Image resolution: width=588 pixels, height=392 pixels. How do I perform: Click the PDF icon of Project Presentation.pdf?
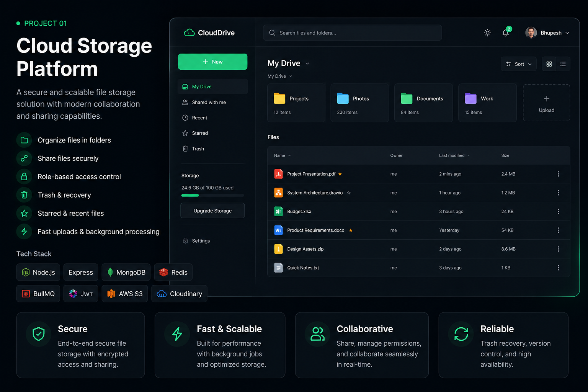click(279, 174)
